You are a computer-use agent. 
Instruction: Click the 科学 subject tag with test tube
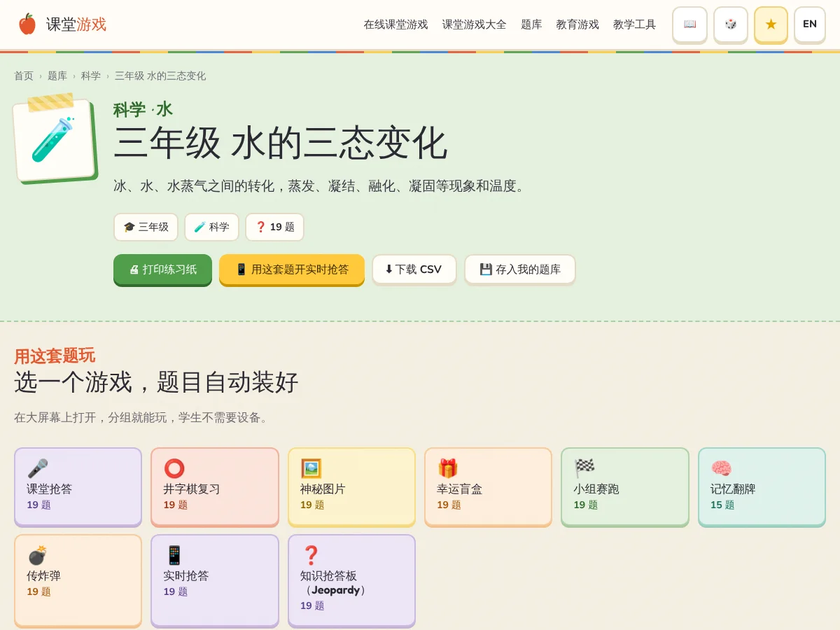(x=211, y=227)
